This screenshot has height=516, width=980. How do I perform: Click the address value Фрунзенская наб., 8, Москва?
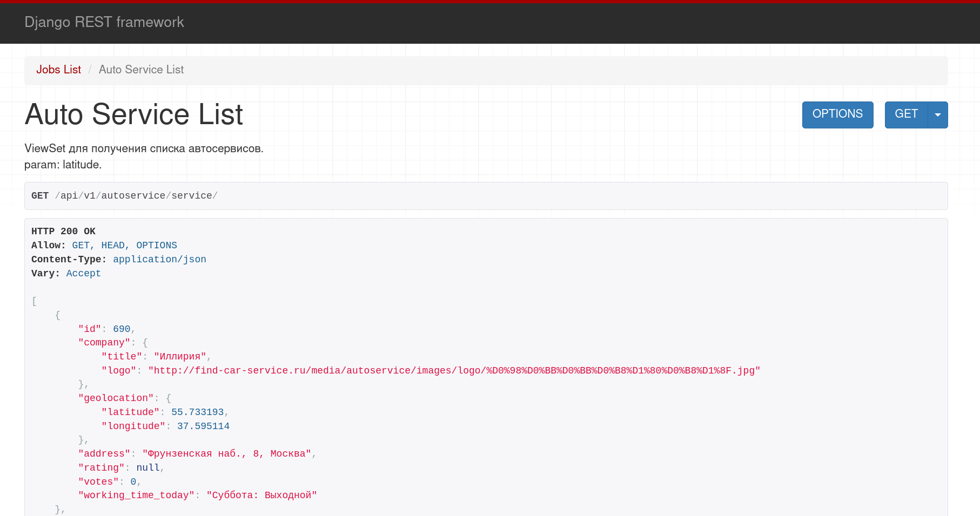227,454
